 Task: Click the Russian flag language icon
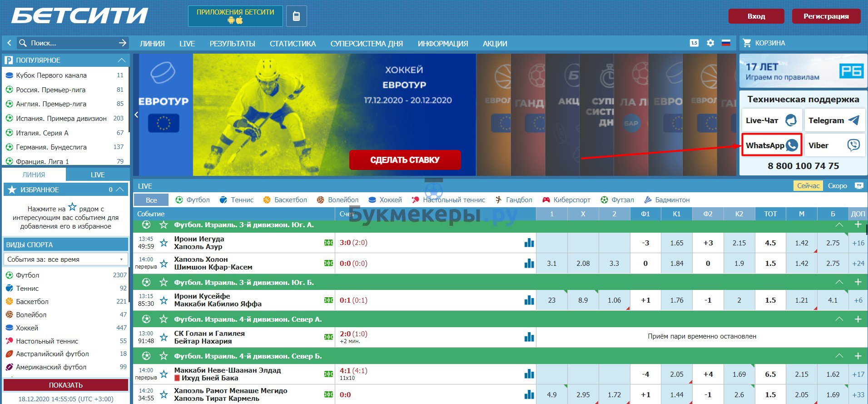coord(726,43)
